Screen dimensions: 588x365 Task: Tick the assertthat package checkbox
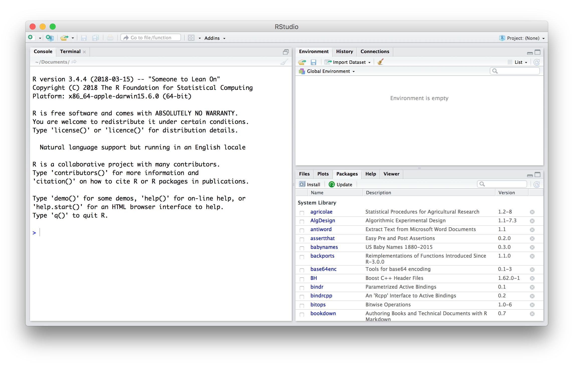pyautogui.click(x=302, y=239)
